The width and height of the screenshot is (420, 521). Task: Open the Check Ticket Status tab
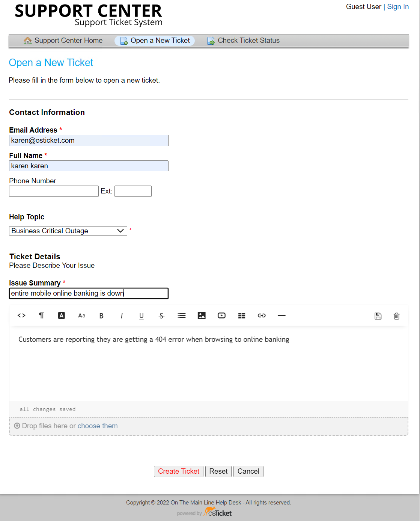tap(243, 41)
